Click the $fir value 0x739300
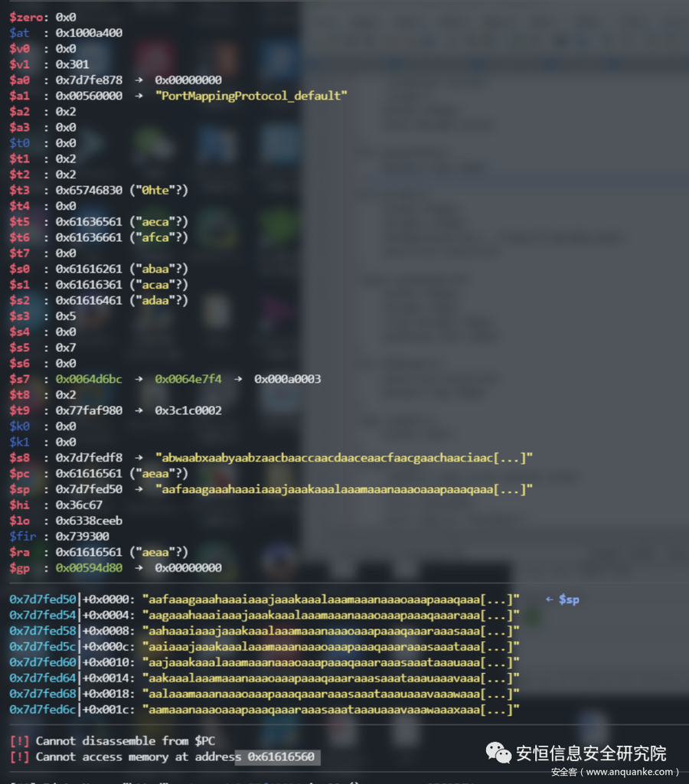This screenshot has width=689, height=784. click(x=83, y=537)
